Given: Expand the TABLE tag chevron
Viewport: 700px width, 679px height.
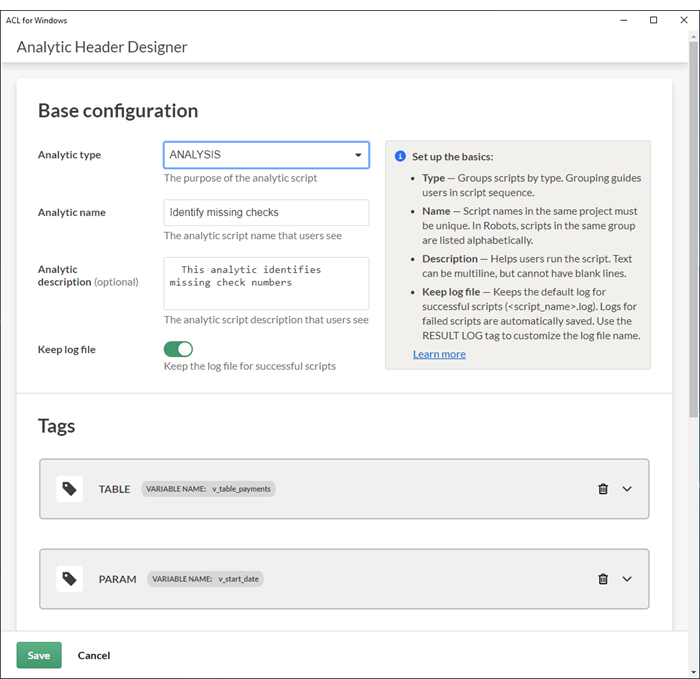Looking at the screenshot, I should [628, 489].
